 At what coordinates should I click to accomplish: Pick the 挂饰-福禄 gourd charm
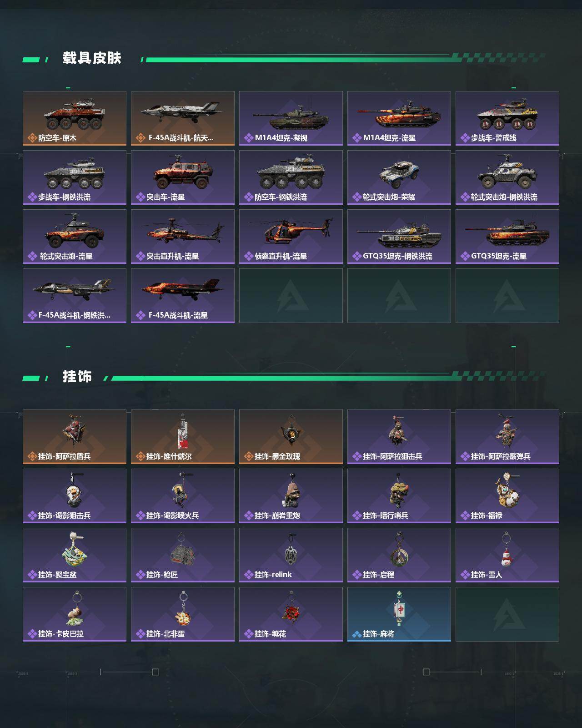click(x=507, y=496)
